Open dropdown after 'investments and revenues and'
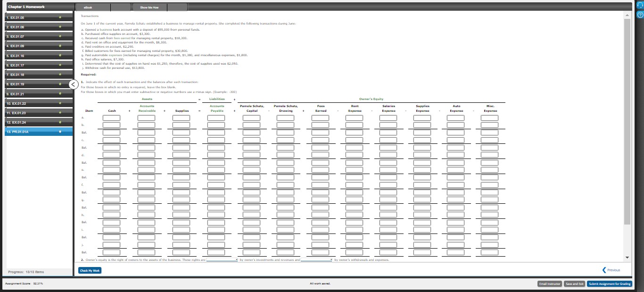The image size is (644, 292). click(317, 260)
